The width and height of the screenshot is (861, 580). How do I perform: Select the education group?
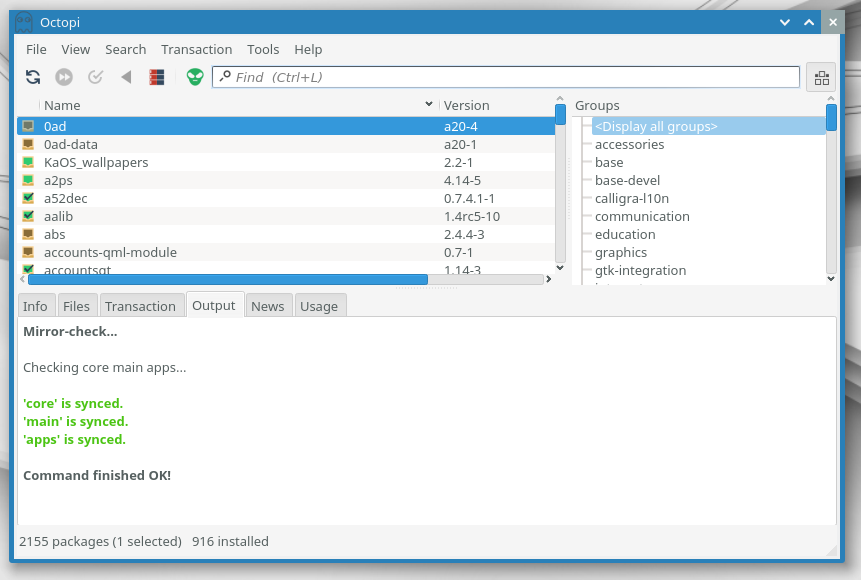click(625, 235)
